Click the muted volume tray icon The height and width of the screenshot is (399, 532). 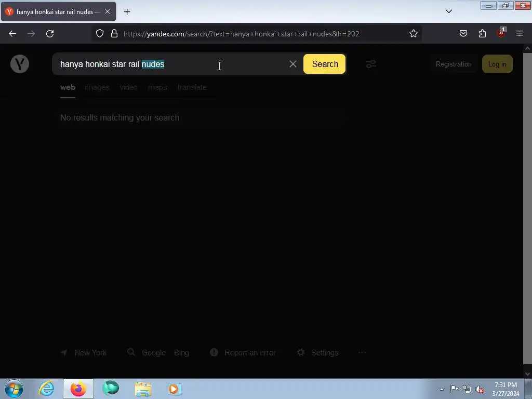[480, 390]
